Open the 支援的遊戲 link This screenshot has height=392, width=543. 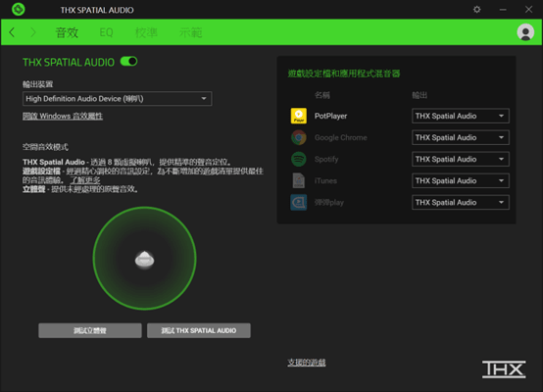(307, 363)
